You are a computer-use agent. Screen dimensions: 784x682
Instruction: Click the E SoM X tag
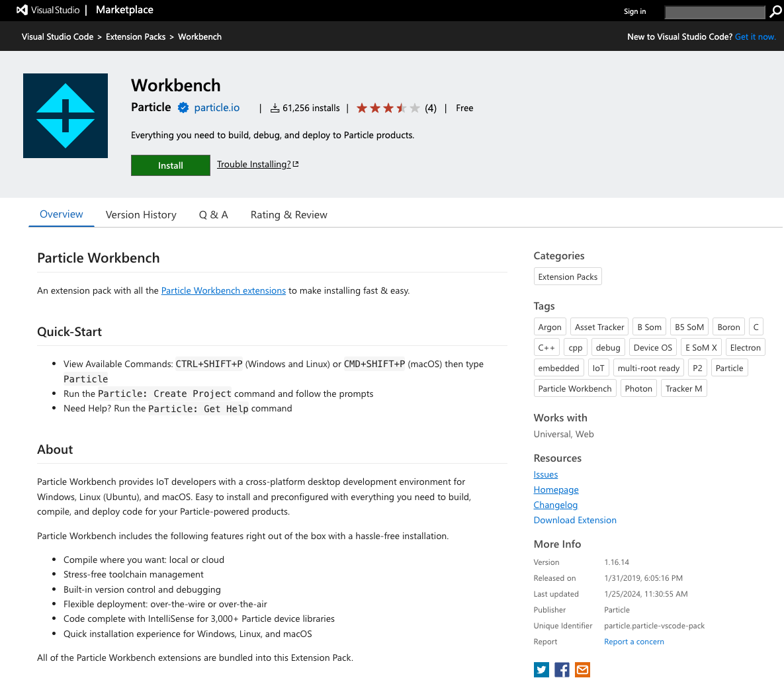coord(701,347)
